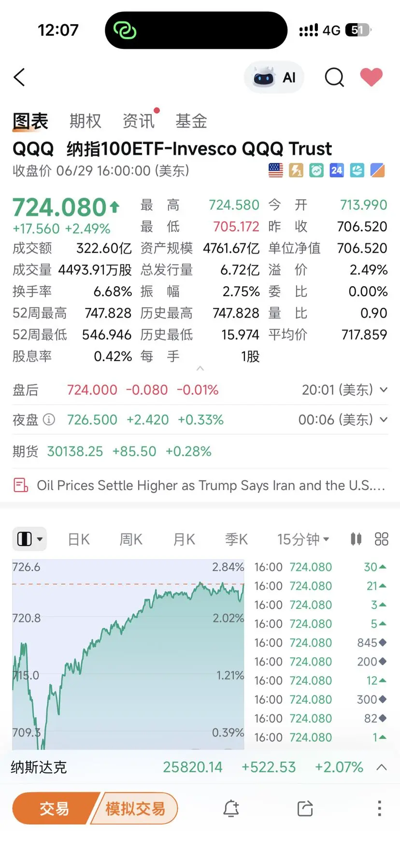Expand the 盘后 after-hours row chevron

click(384, 390)
